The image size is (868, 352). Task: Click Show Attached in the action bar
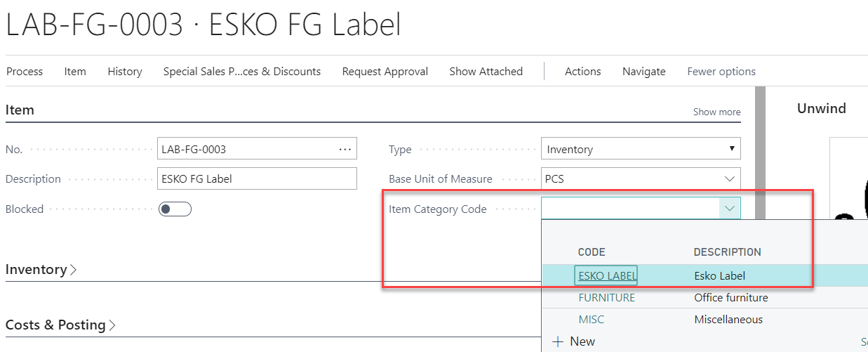(486, 72)
